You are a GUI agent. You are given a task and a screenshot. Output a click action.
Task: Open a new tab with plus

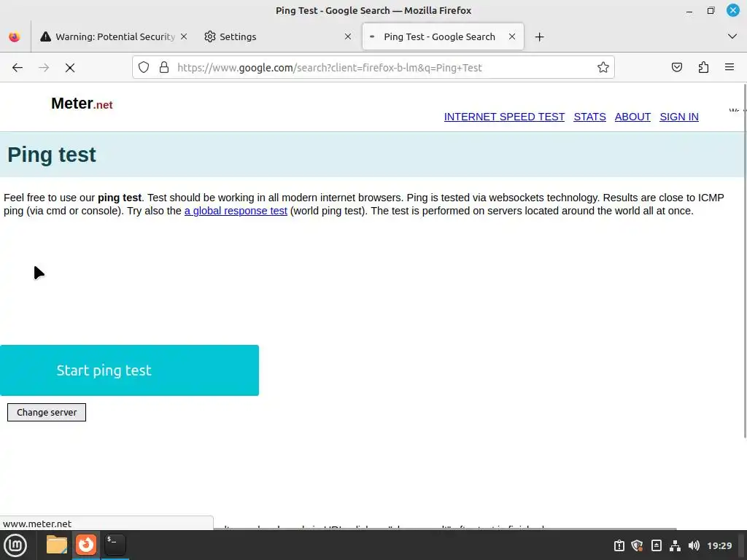click(539, 36)
